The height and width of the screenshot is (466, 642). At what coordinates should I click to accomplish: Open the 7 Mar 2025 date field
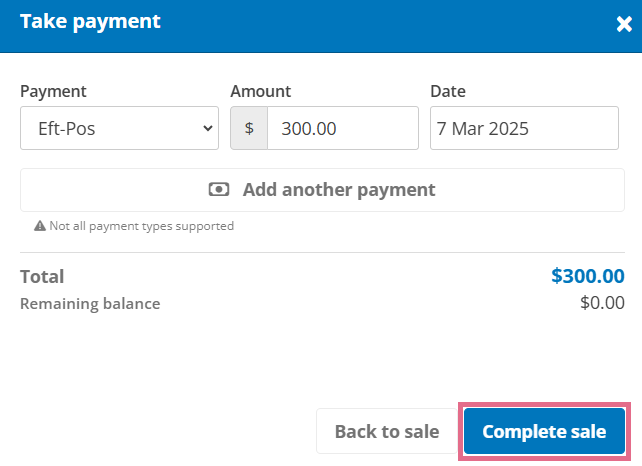point(524,128)
